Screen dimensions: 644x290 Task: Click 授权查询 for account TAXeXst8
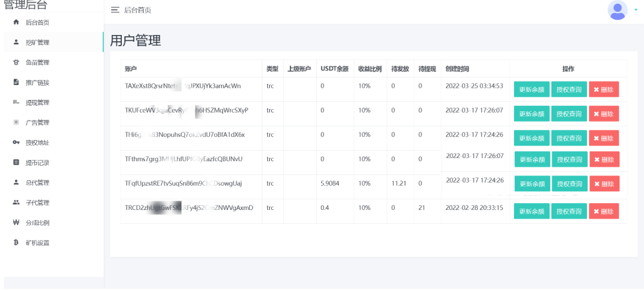pyautogui.click(x=569, y=89)
